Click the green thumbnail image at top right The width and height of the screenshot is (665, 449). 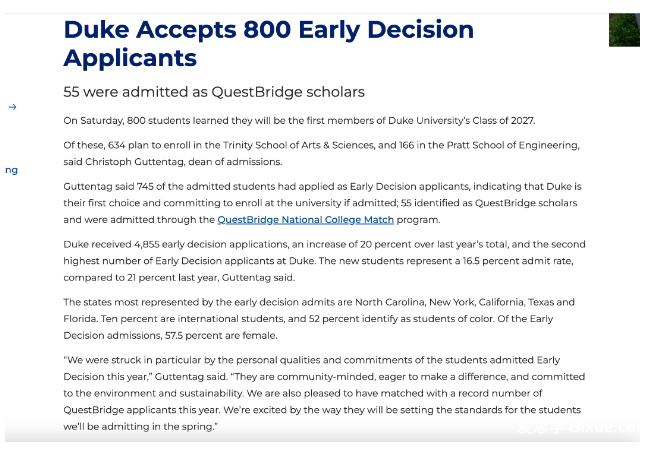[x=624, y=30]
